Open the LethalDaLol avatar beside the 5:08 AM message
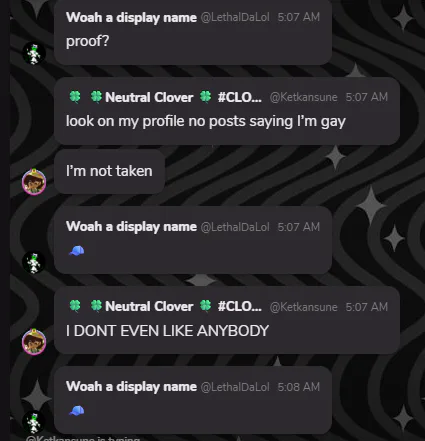The width and height of the screenshot is (425, 441). 34,422
